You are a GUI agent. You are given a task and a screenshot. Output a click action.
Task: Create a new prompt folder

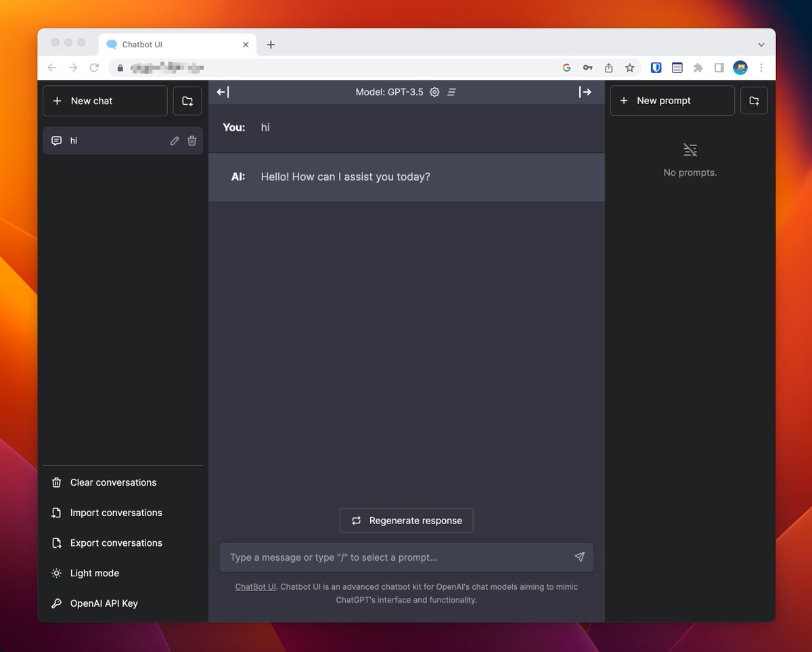coord(754,101)
